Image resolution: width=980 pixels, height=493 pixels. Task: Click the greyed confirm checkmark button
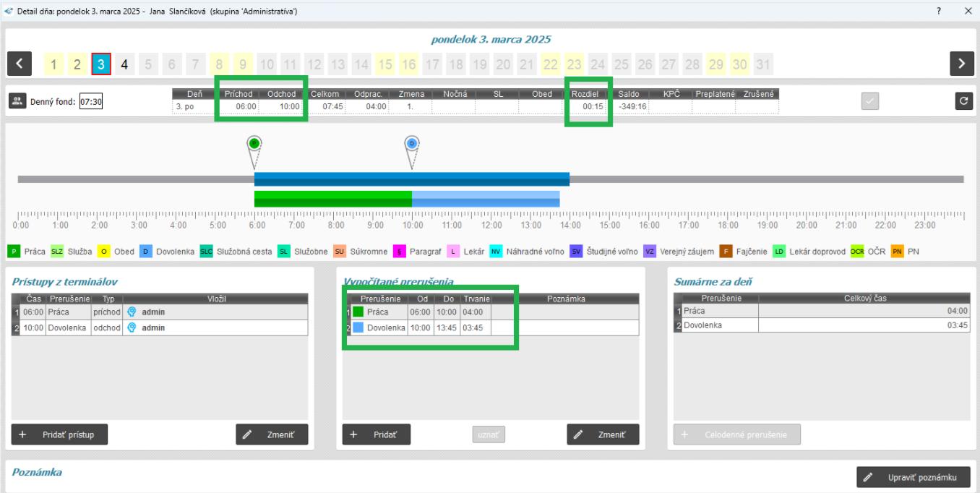pos(870,101)
